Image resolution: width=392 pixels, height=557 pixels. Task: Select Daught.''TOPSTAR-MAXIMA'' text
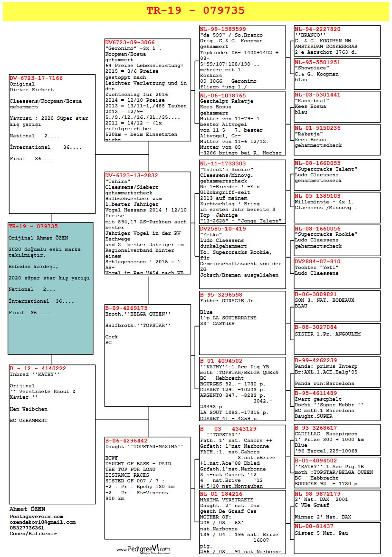(144, 447)
